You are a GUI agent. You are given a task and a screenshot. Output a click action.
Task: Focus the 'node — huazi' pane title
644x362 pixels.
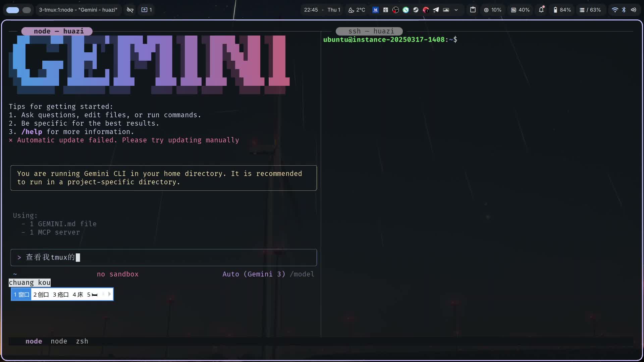[57, 31]
